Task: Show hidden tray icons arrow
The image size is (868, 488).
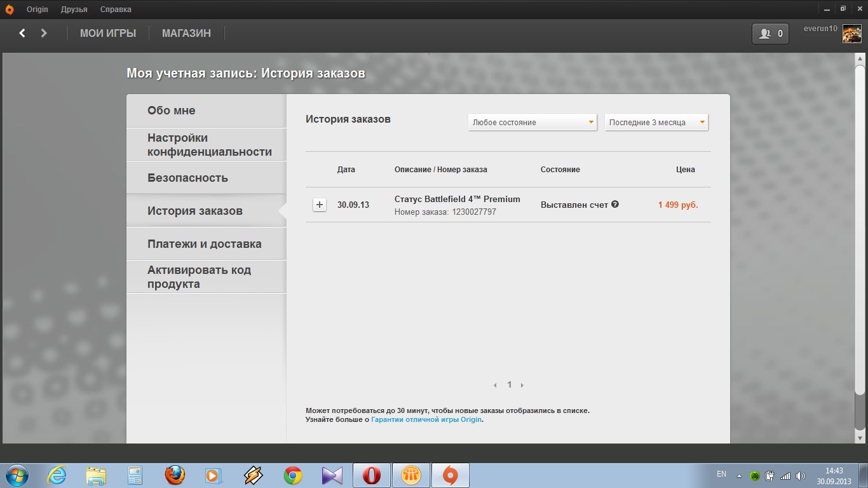Action: click(739, 475)
